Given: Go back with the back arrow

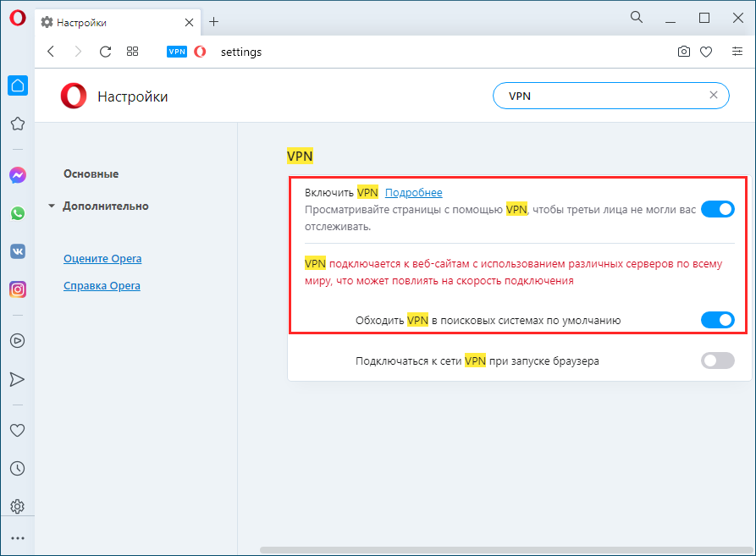Looking at the screenshot, I should (x=51, y=52).
